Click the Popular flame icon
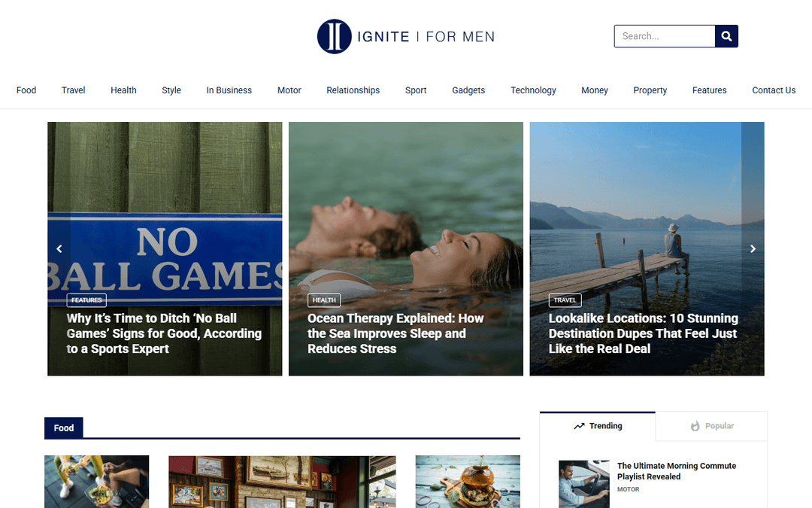The width and height of the screenshot is (812, 508). click(695, 426)
